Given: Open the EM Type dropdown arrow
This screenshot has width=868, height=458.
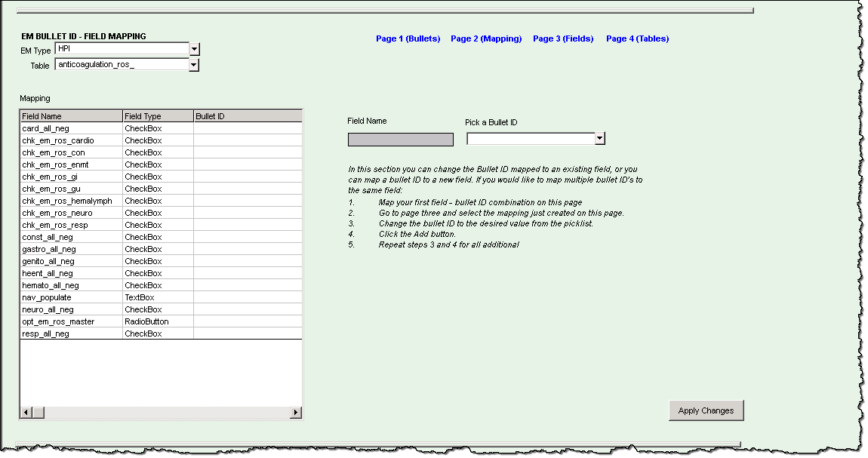Looking at the screenshot, I should 194,49.
